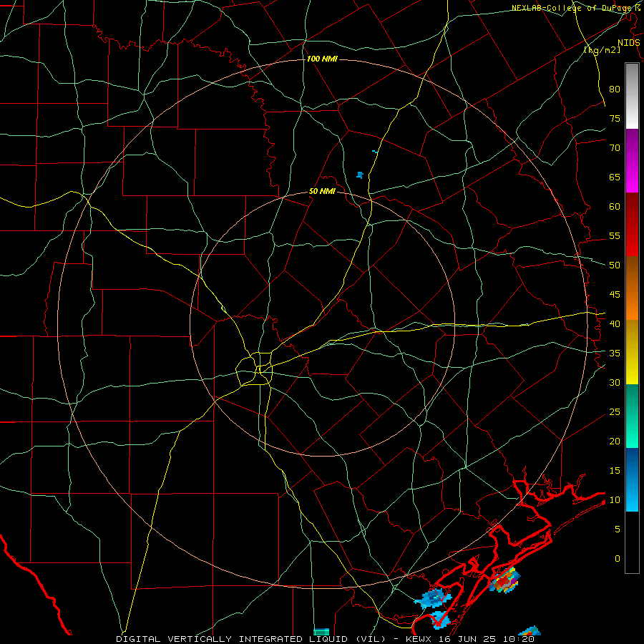Click the kg/m2 units label

point(602,49)
